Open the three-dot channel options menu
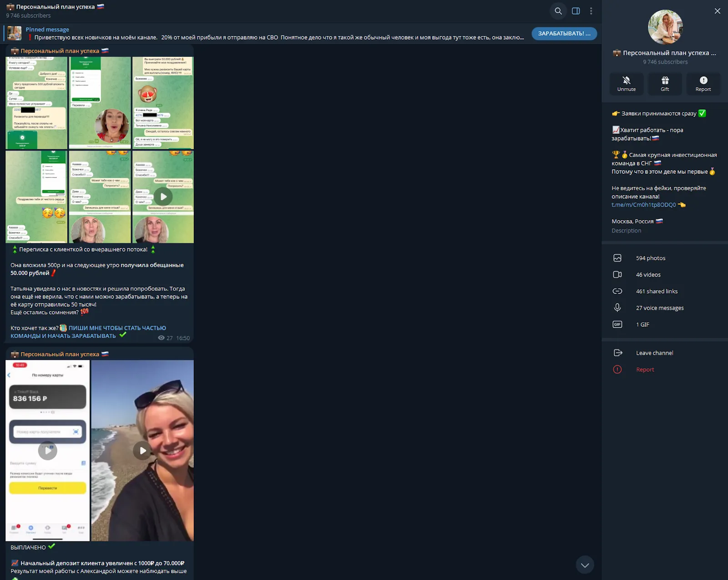 (x=591, y=11)
